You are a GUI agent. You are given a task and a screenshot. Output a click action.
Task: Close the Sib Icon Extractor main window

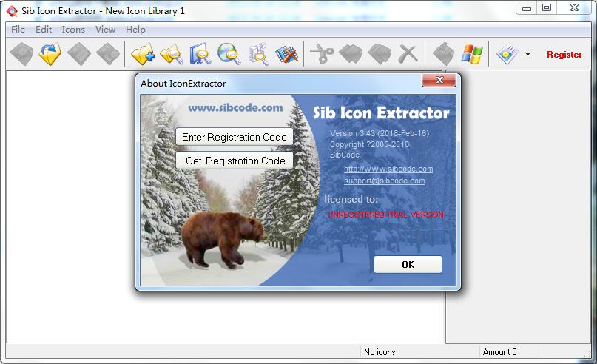[x=574, y=8]
